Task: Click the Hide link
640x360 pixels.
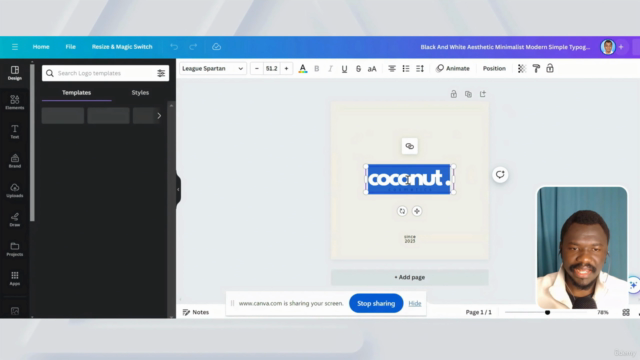Action: tap(415, 303)
